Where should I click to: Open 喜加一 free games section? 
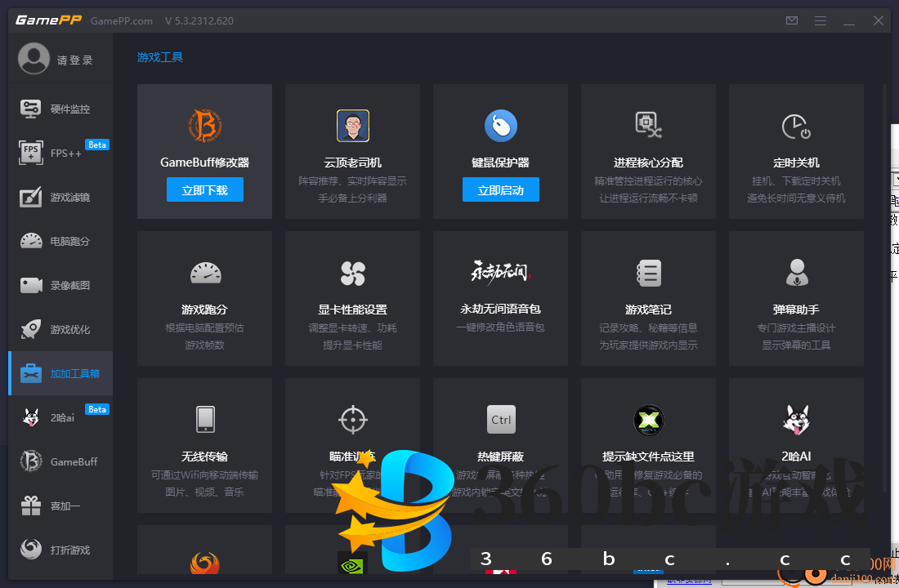coord(60,506)
